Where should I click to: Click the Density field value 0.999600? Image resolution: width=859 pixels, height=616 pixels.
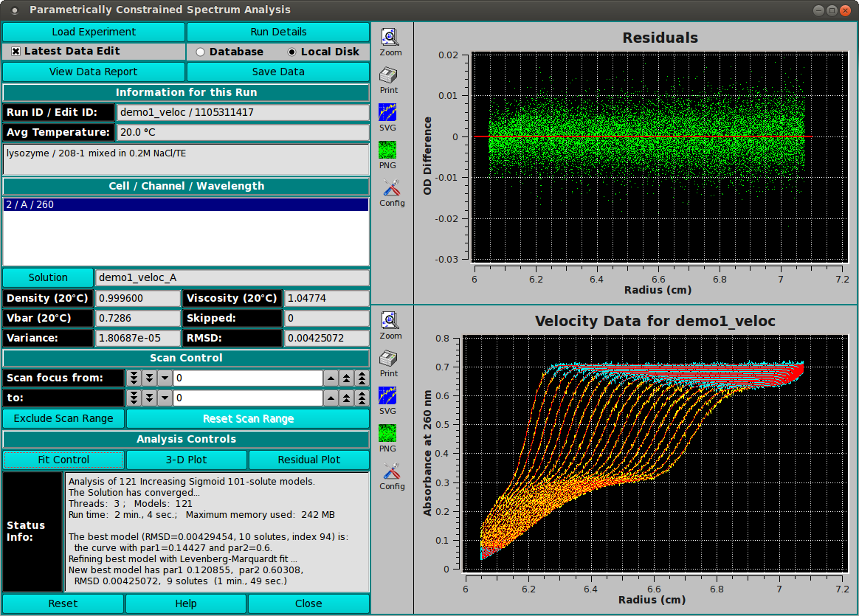pos(138,298)
